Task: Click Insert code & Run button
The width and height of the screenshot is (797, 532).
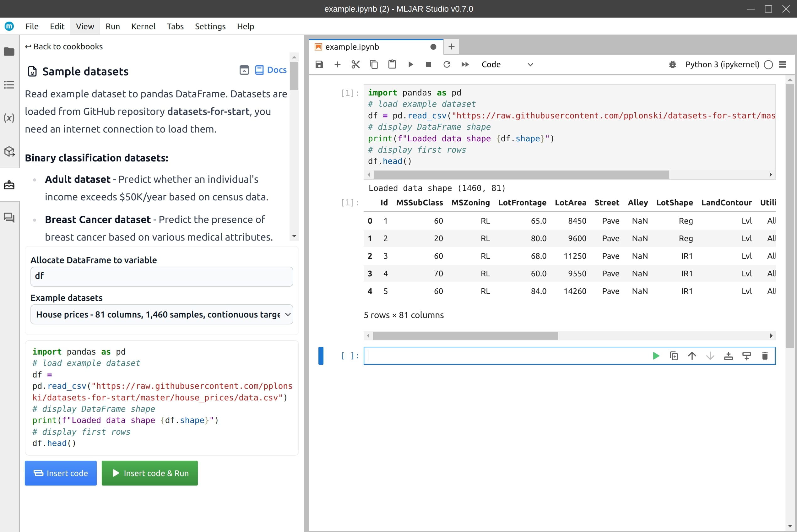Action: coord(149,473)
